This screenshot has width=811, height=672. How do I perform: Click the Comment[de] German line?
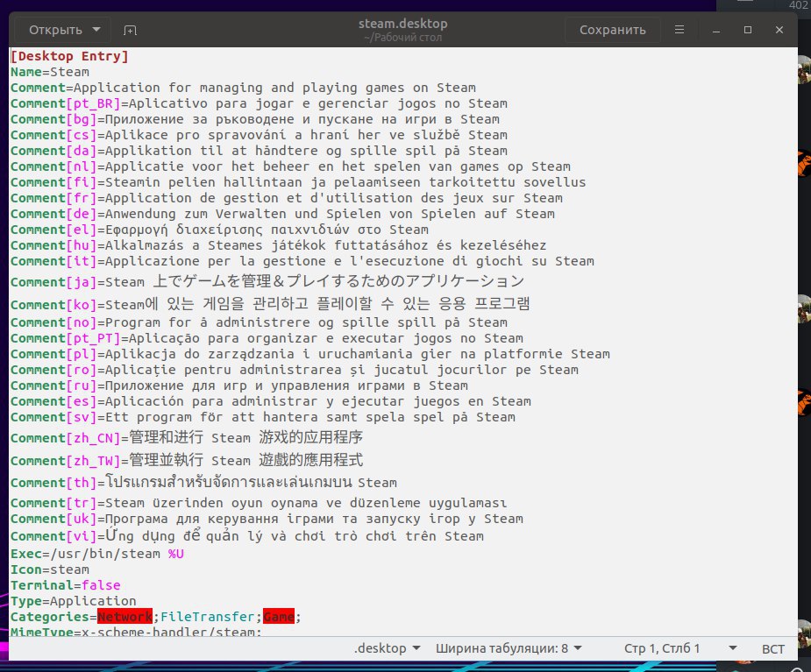click(x=282, y=214)
